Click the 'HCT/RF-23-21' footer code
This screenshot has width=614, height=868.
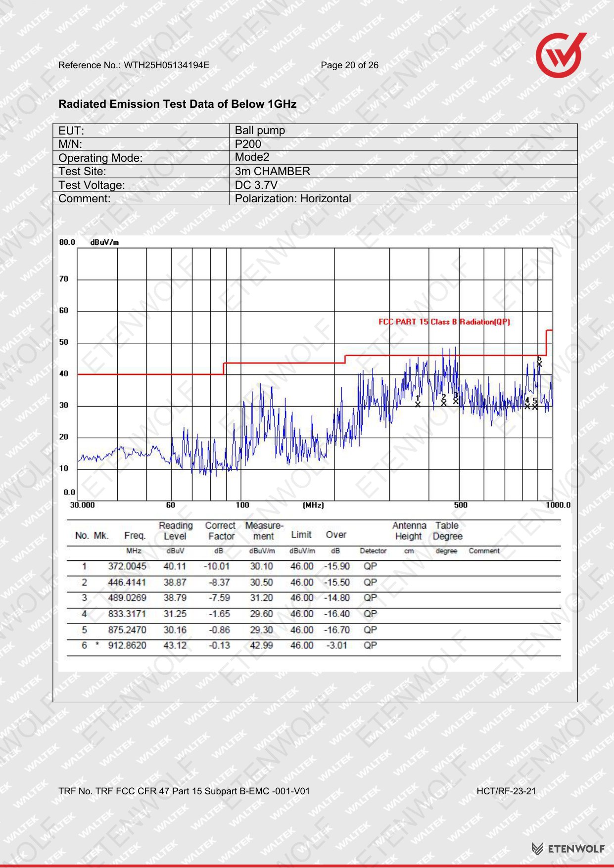coord(506,791)
